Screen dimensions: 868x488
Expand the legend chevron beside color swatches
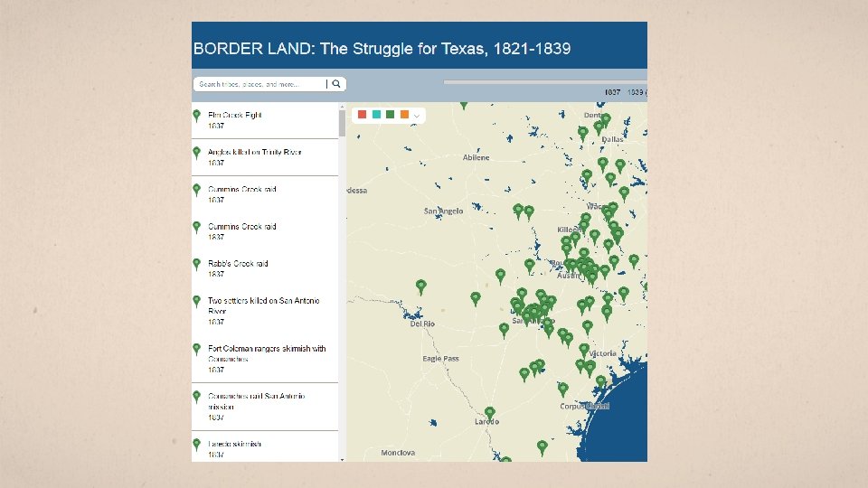[x=417, y=116]
